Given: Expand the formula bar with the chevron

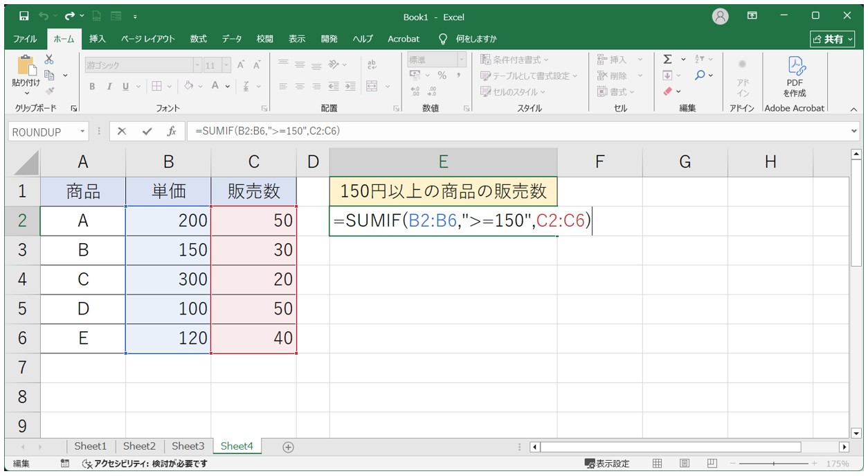Looking at the screenshot, I should (x=854, y=132).
